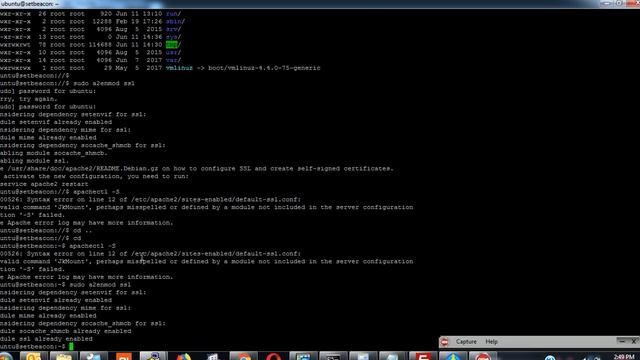Image resolution: width=640 pixels, height=360 pixels.
Task: Click 'abling module socache_shmcb.' line
Action: pyautogui.click(x=54, y=153)
